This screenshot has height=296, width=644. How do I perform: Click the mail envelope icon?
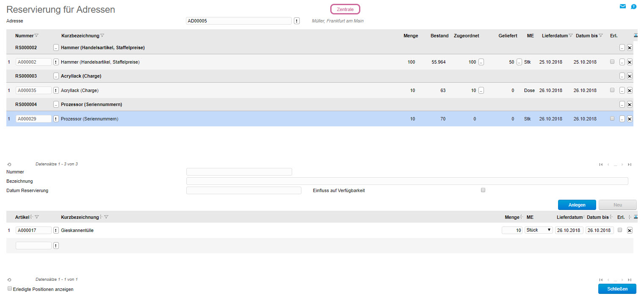(x=622, y=6)
